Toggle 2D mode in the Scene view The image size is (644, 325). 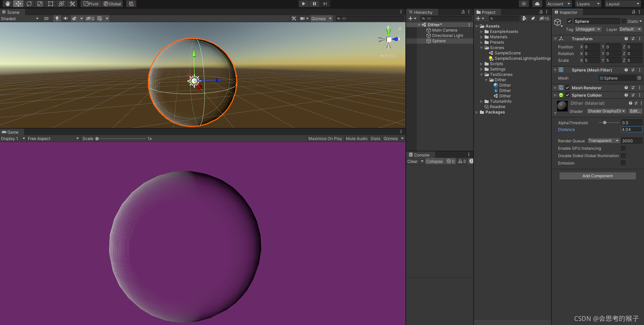click(46, 18)
